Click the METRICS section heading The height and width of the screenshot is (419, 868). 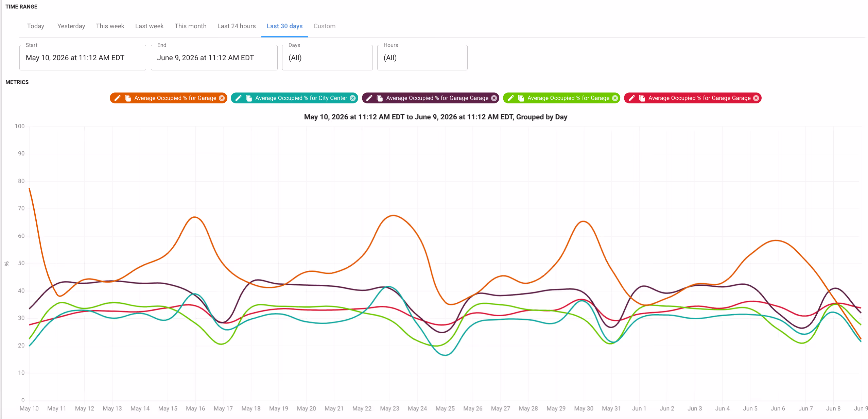coord(17,82)
